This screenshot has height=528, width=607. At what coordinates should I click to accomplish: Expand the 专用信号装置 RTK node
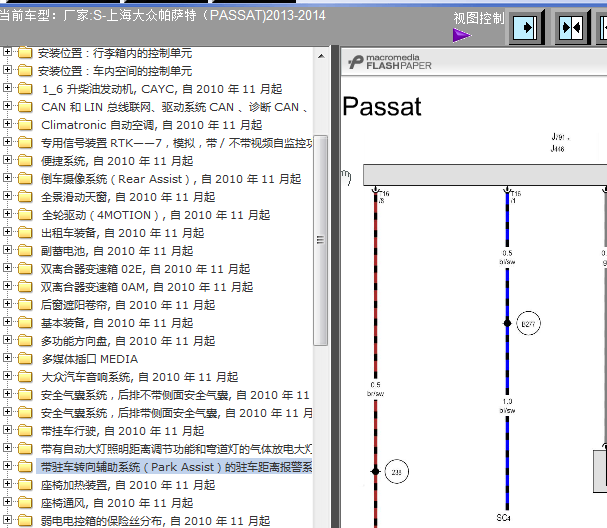[x=7, y=142]
